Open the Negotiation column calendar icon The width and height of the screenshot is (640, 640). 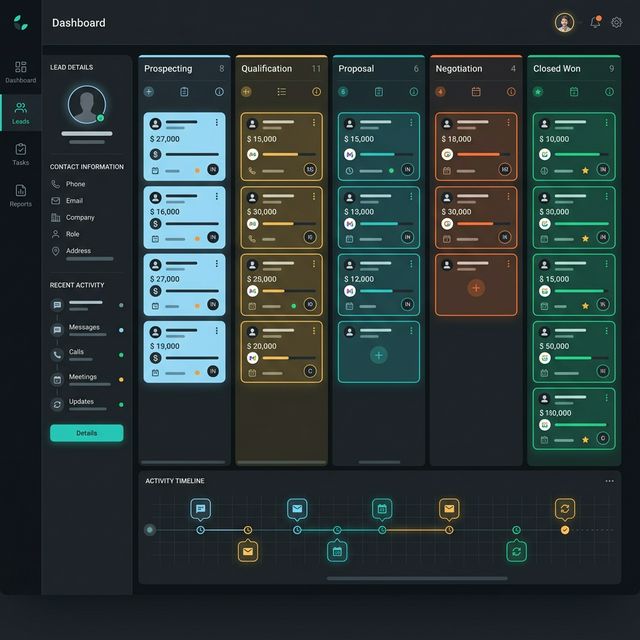pos(476,92)
